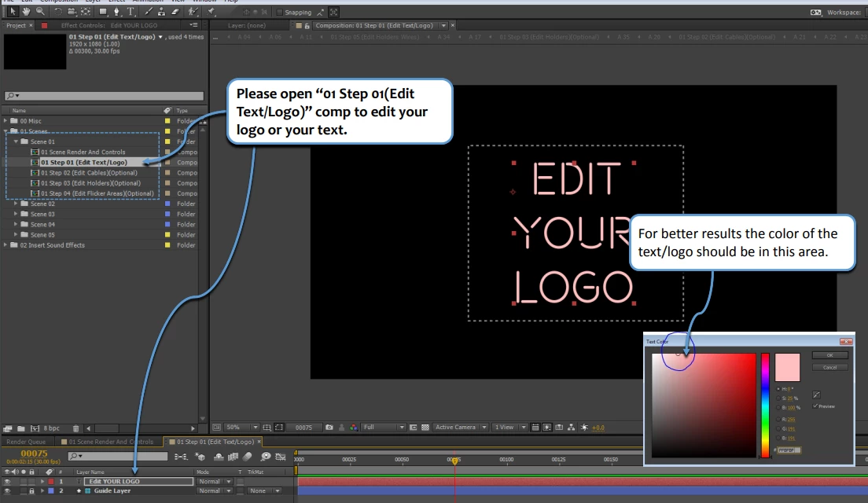
Task: Click the grid and guide options icon
Action: (x=267, y=428)
